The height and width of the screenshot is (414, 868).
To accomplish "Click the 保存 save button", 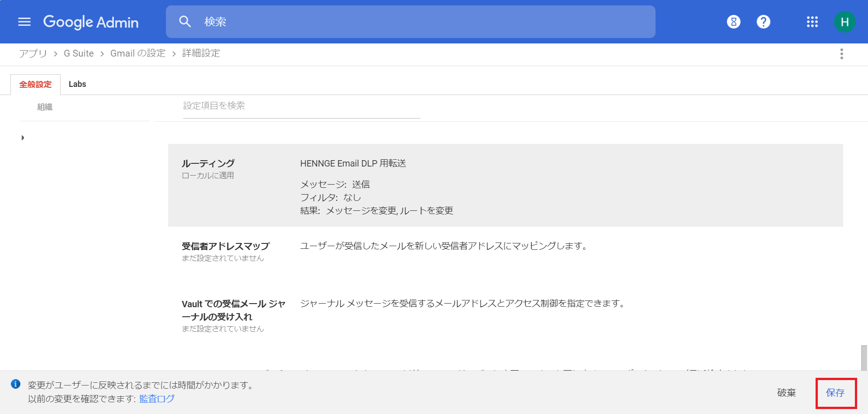I will (835, 393).
